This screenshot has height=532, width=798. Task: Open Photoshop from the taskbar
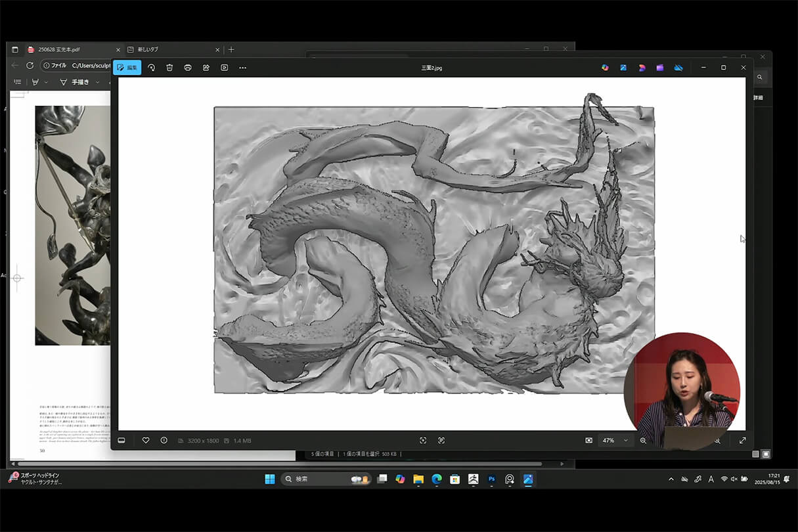coord(491,479)
